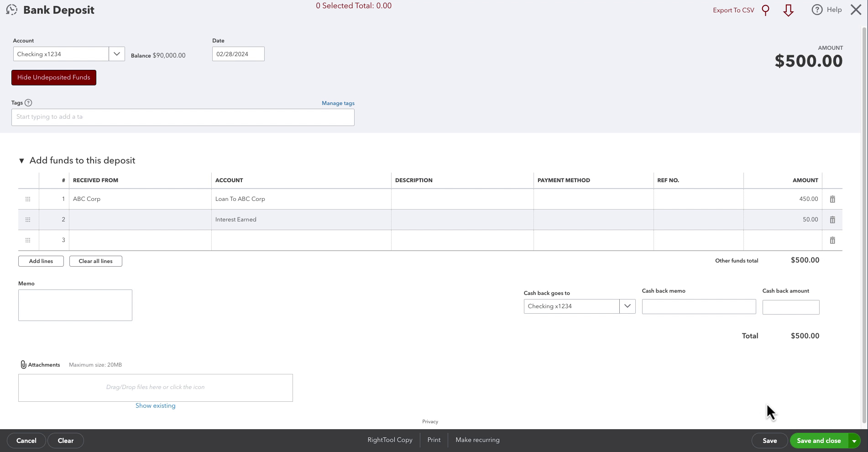Viewport: 868px width, 452px height.
Task: Close the Bank Deposit window
Action: coord(856,10)
